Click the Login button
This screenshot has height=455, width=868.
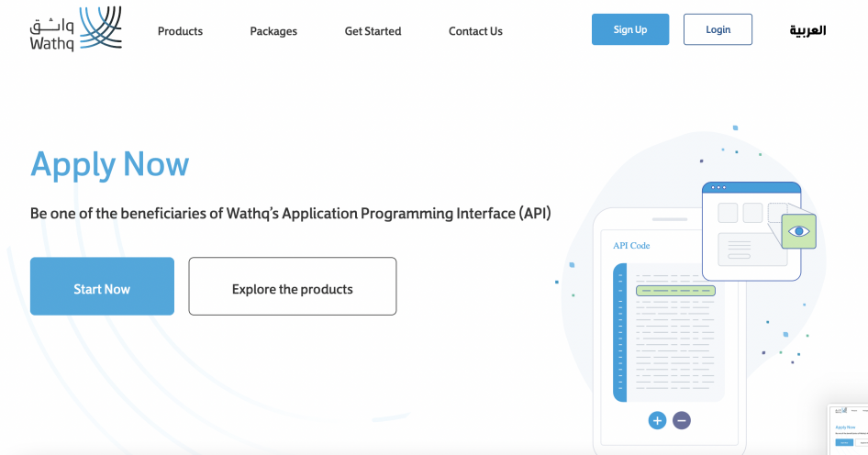click(x=718, y=29)
